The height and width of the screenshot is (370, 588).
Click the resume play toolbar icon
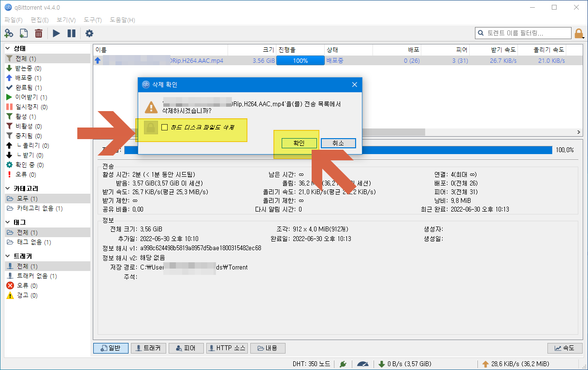[x=57, y=33]
